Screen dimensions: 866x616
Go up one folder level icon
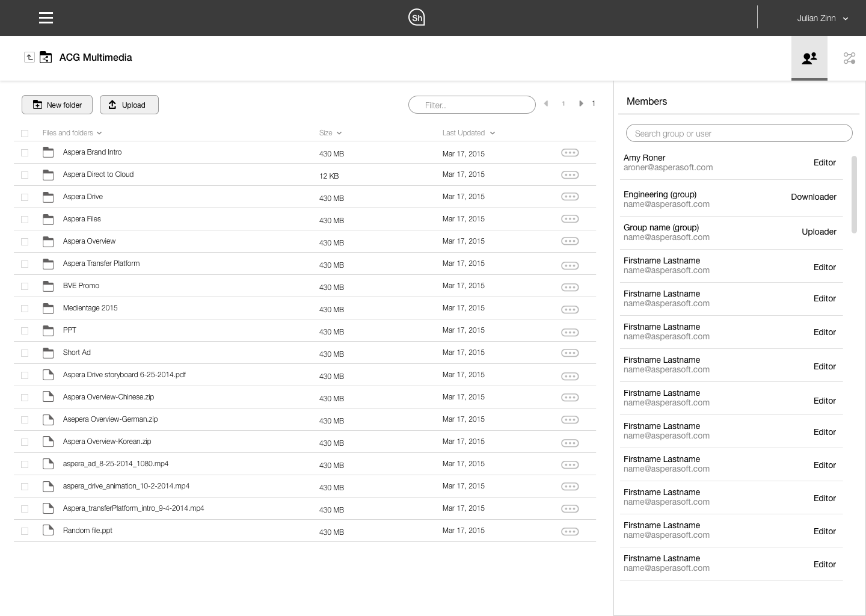[29, 57]
